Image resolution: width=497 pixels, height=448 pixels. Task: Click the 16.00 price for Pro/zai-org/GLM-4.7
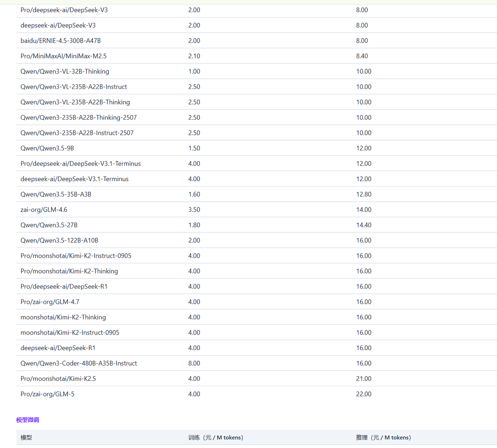(364, 302)
